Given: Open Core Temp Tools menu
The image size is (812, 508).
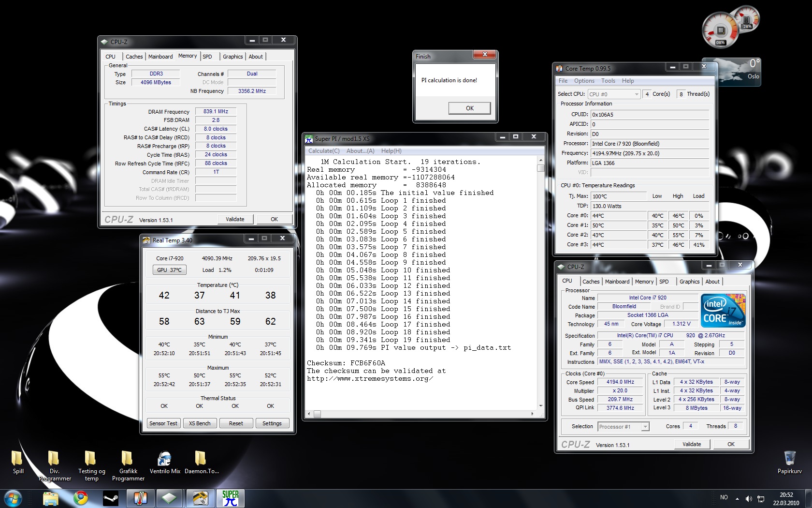Looking at the screenshot, I should (608, 81).
